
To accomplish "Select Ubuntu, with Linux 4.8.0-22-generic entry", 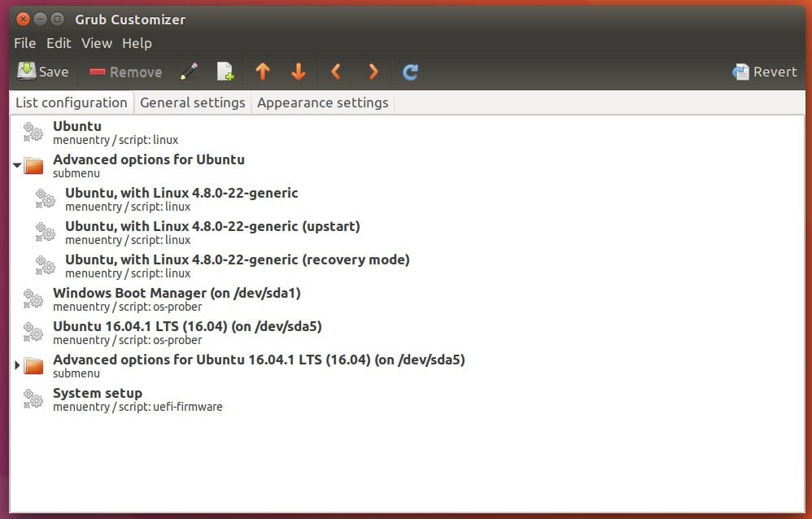I will (407, 199).
